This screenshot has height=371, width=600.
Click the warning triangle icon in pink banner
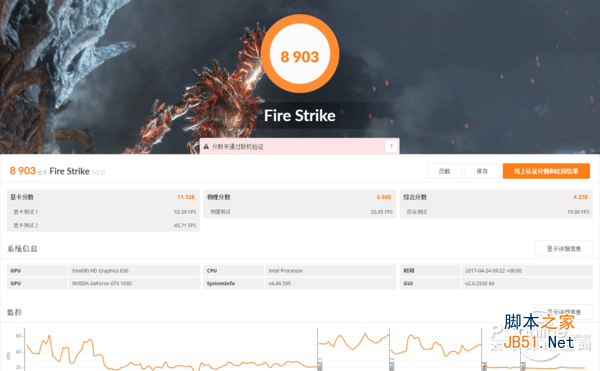click(206, 146)
